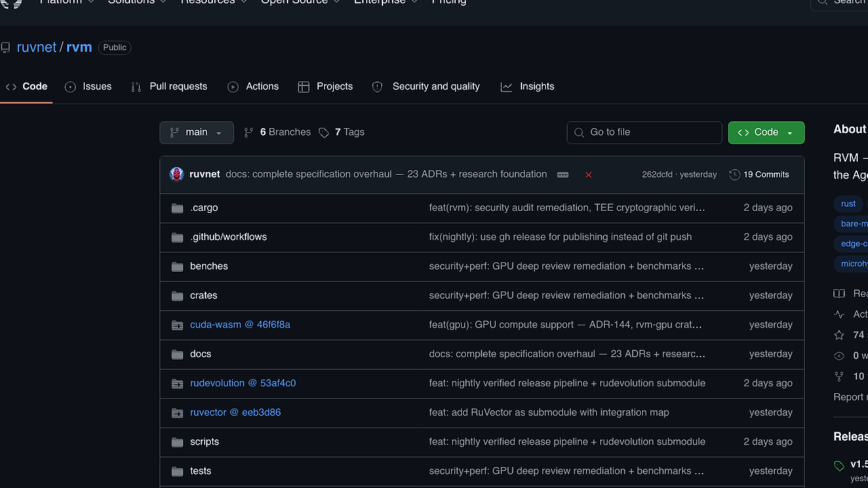Image resolution: width=868 pixels, height=488 pixels.
Task: View the Insights tab
Action: click(x=528, y=87)
